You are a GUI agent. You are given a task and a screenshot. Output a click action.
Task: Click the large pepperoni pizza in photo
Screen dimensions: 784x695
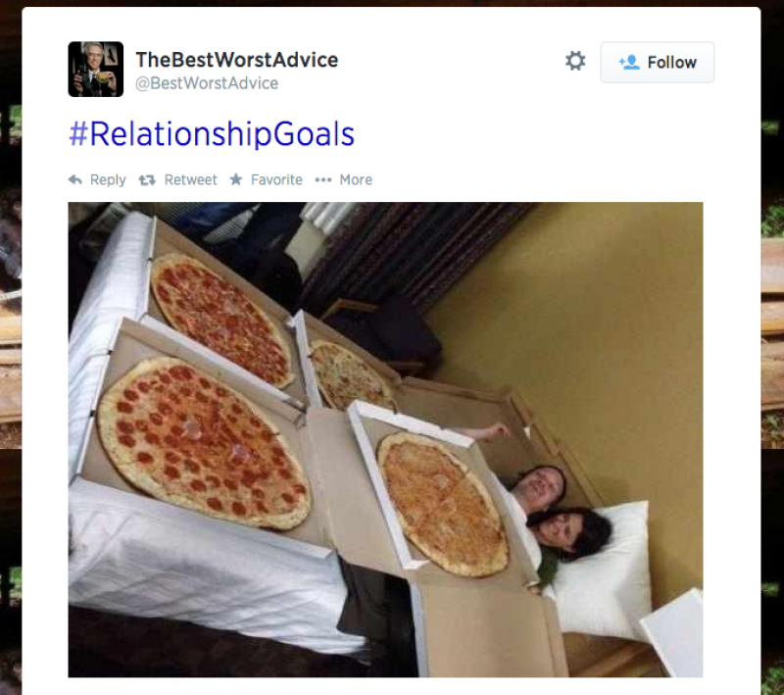click(x=203, y=442)
